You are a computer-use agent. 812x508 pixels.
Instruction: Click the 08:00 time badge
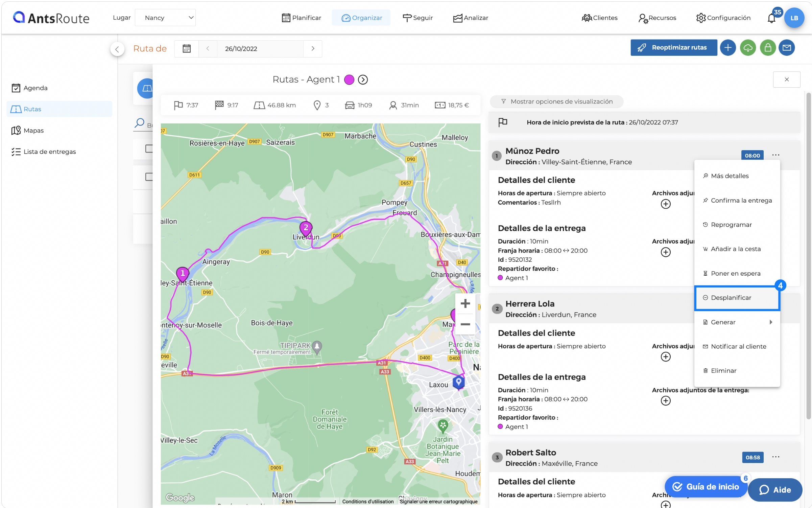(x=752, y=156)
